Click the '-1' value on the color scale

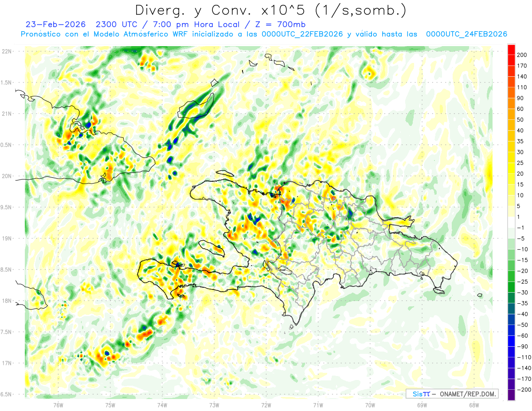point(520,228)
